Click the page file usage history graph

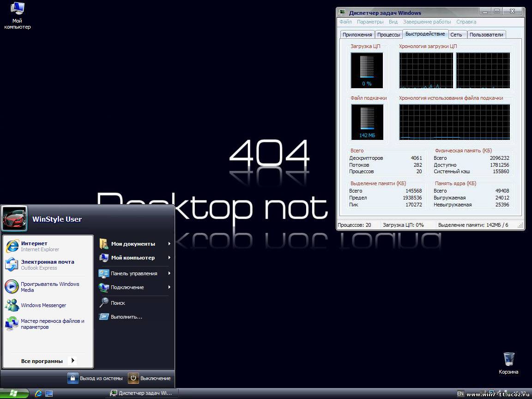tap(454, 122)
